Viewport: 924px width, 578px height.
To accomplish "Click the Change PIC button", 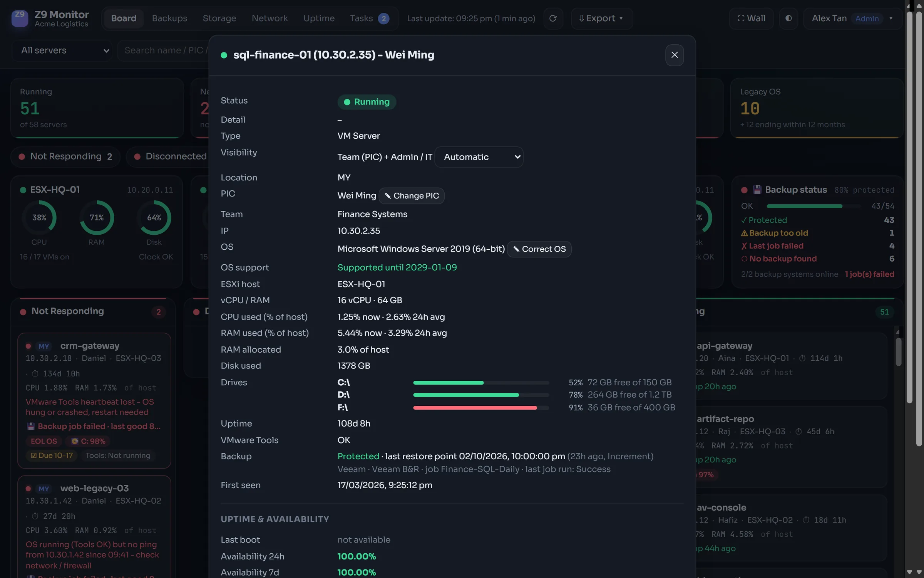I will pyautogui.click(x=412, y=196).
